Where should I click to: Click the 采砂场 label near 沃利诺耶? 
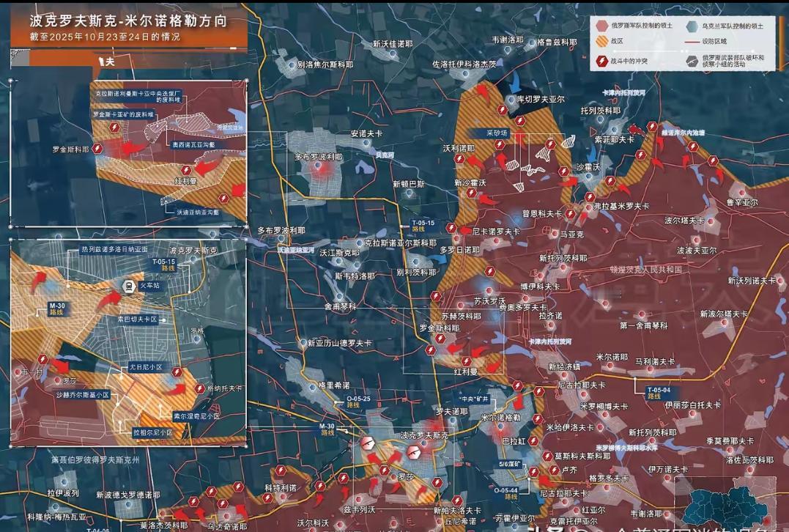tap(497, 133)
